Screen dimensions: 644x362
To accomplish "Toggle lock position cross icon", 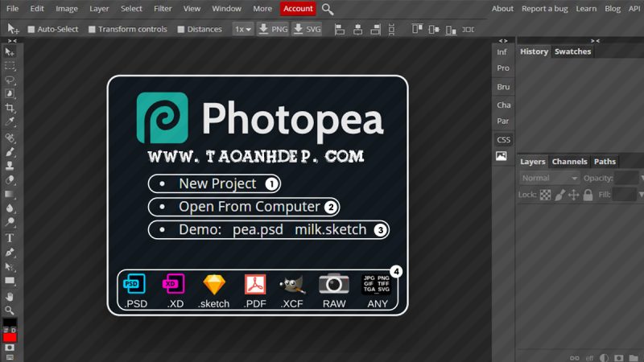I will pyautogui.click(x=573, y=195).
